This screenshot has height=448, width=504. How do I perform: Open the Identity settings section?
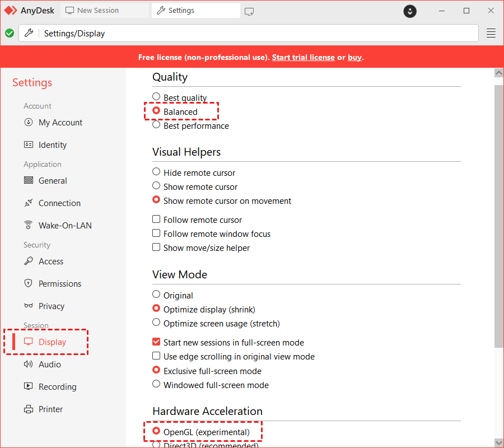tap(52, 144)
